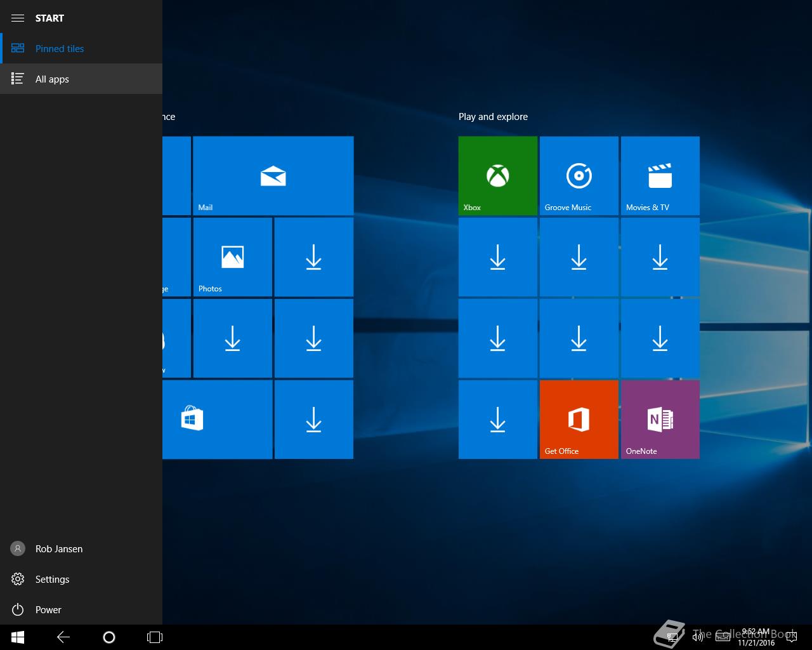Show the touch keyboard from the tray
Viewport: 812px width, 650px height.
coord(723,637)
